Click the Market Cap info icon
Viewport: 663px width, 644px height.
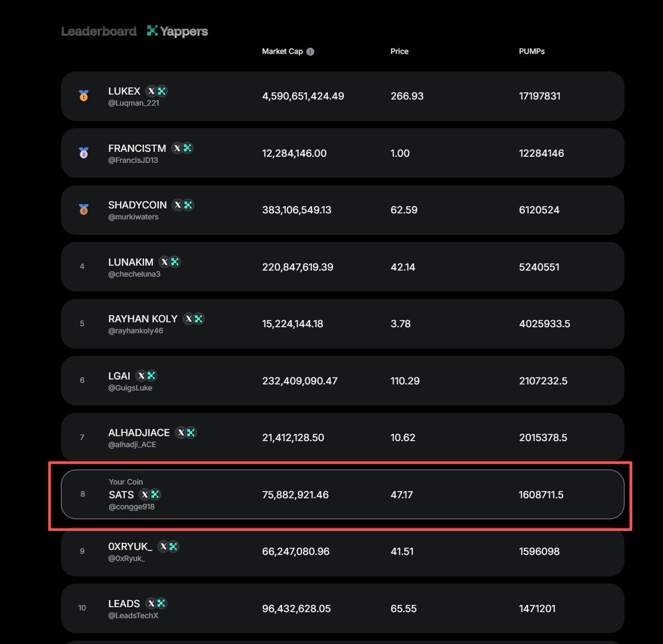[x=311, y=51]
